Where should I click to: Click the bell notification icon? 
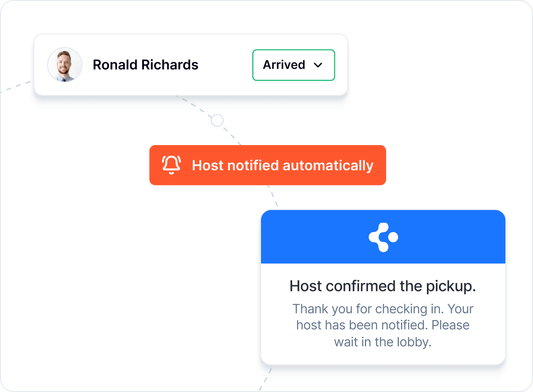pos(171,165)
